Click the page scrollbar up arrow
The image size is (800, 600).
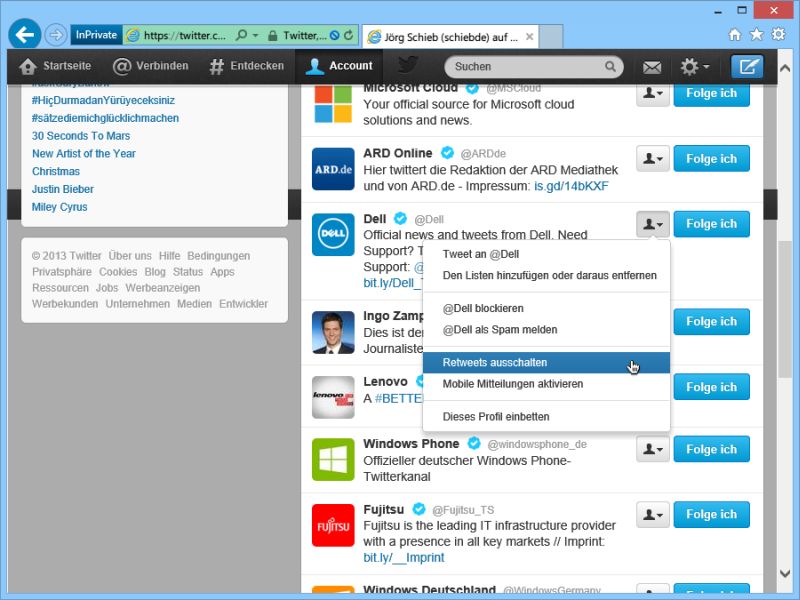click(x=785, y=67)
